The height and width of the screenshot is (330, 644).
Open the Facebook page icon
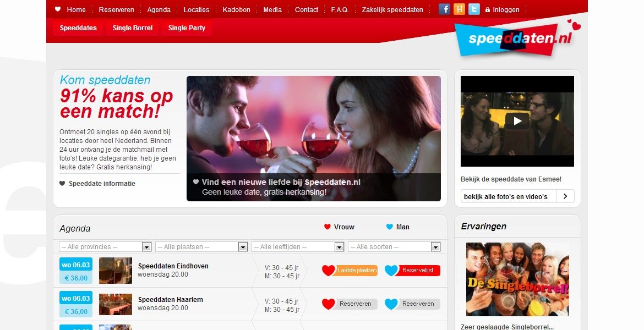(444, 9)
